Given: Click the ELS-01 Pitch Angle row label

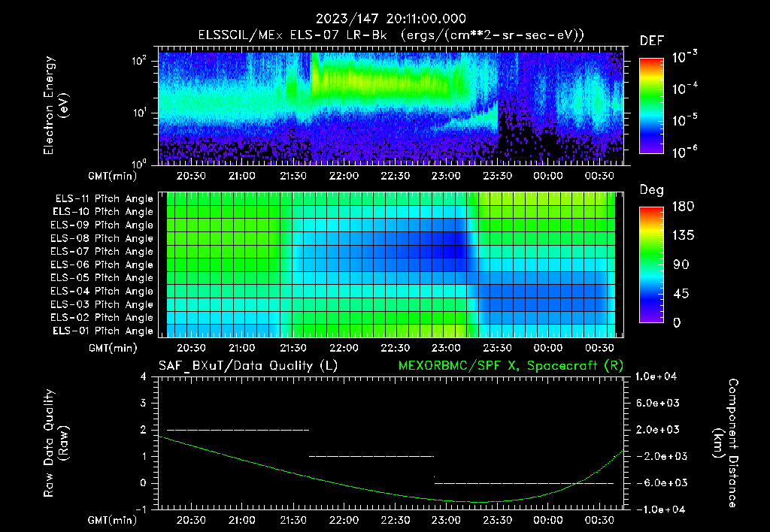Looking at the screenshot, I should 103,331.
